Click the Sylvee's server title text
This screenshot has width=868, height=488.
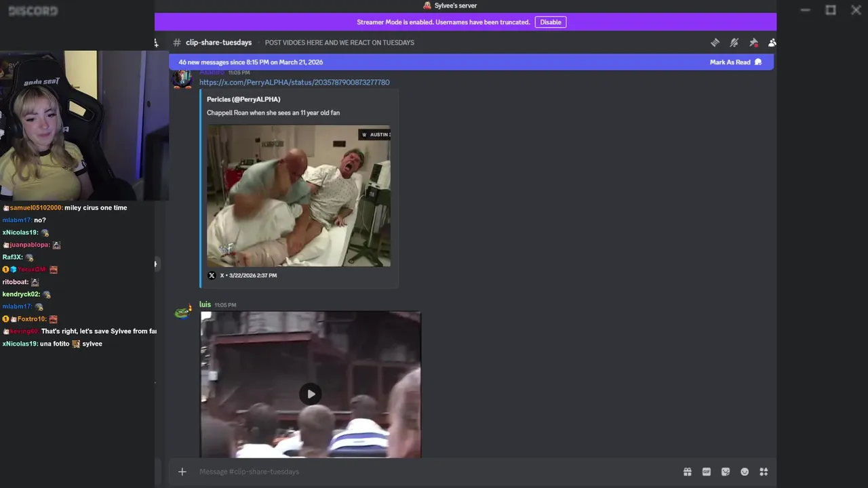tap(456, 5)
